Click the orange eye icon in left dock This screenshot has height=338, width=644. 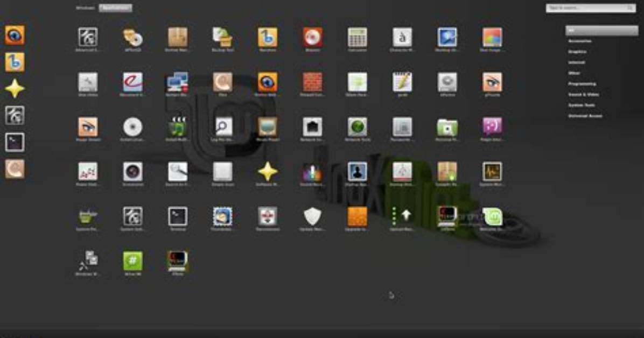pyautogui.click(x=15, y=36)
